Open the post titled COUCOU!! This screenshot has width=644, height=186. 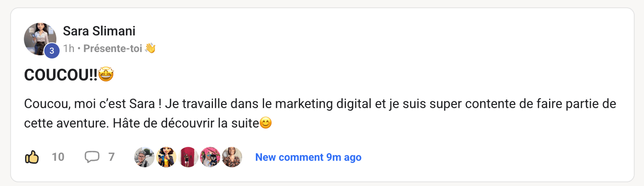60,75
